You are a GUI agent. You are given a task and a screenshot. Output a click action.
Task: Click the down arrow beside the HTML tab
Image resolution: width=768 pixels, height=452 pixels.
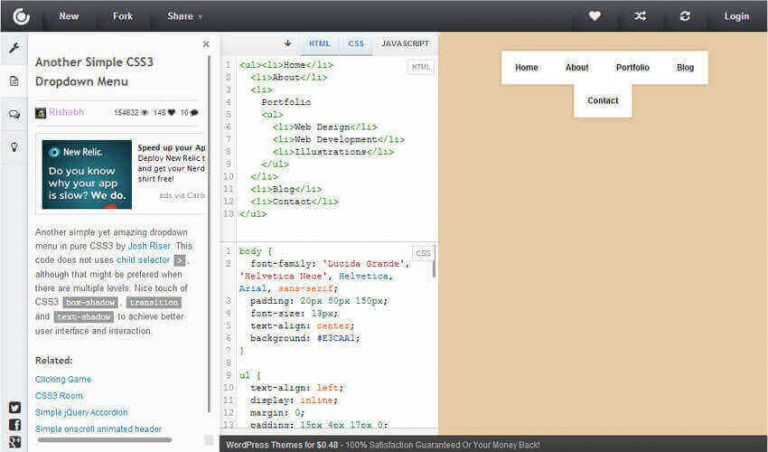click(288, 43)
